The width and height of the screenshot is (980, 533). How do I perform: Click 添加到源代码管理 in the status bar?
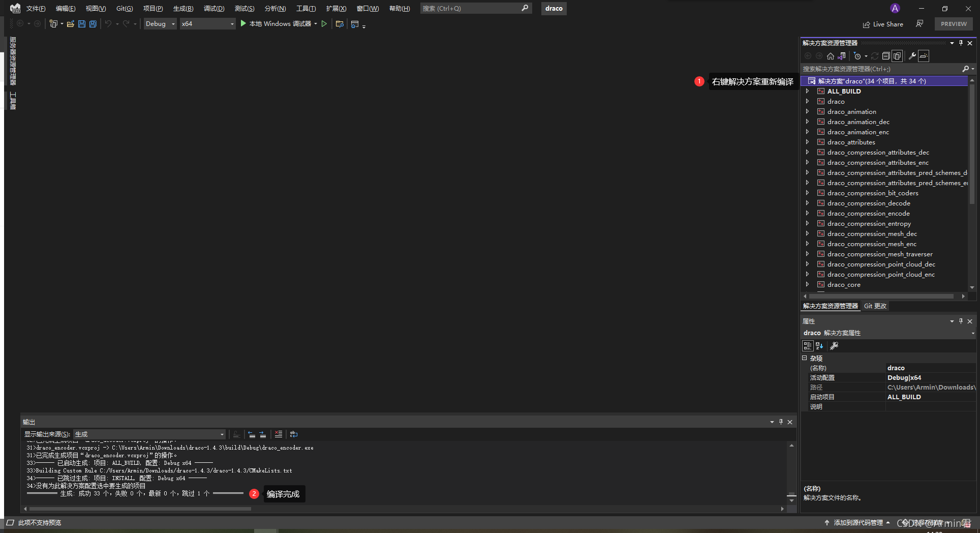(857, 522)
